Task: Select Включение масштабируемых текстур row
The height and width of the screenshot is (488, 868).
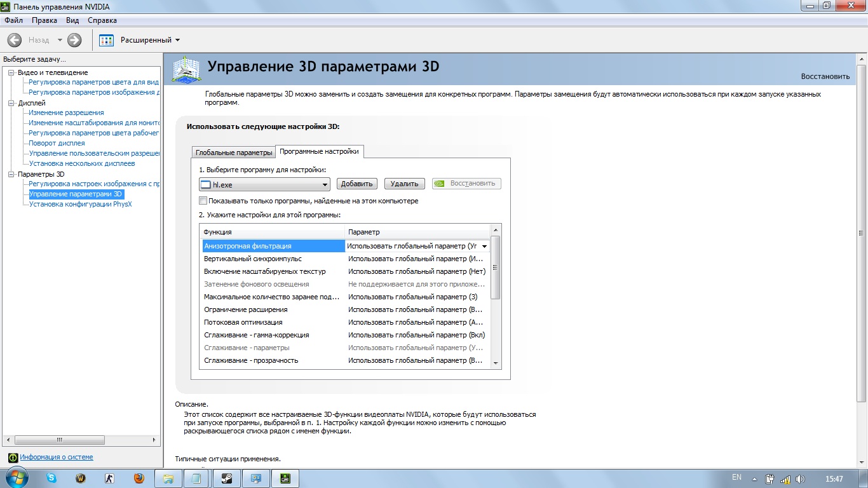Action: pos(346,271)
